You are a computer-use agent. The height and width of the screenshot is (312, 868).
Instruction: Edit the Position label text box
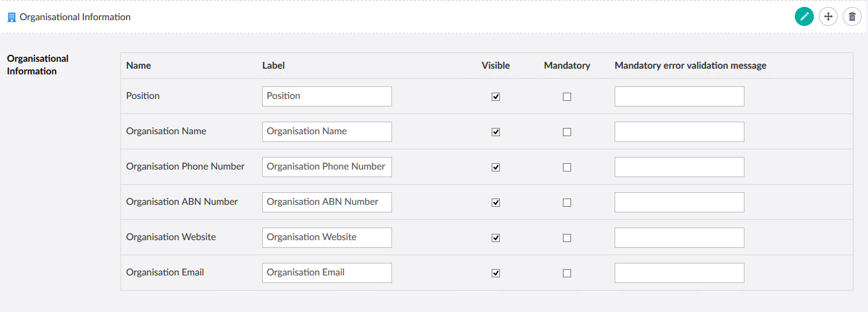[x=327, y=96]
